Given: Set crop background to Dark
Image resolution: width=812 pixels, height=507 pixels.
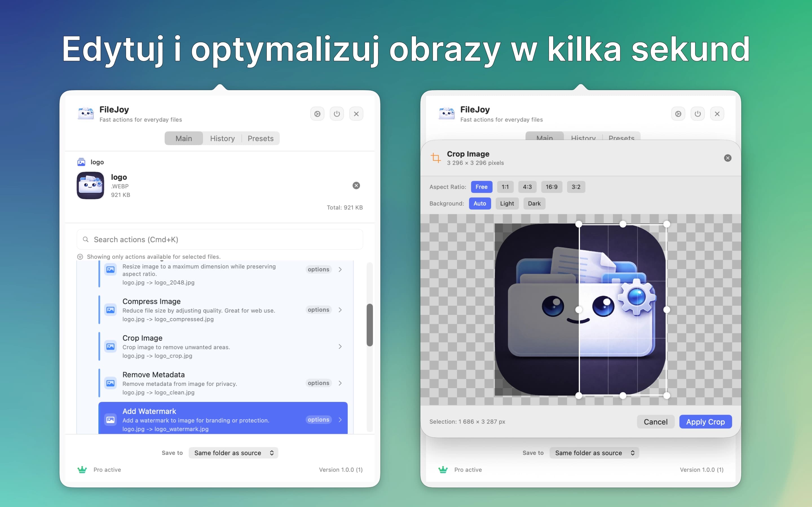Looking at the screenshot, I should tap(534, 203).
